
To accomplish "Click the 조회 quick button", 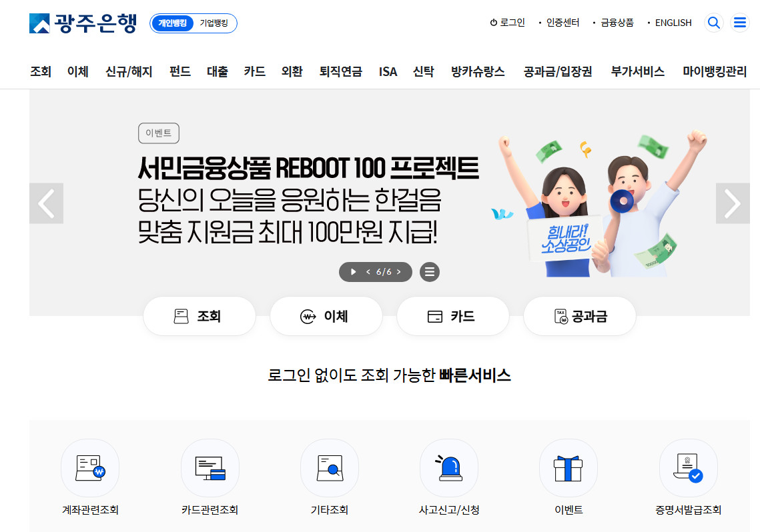I will pos(200,316).
